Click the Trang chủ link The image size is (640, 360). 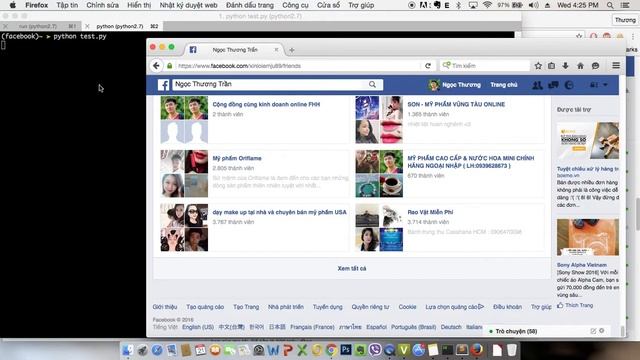point(504,85)
